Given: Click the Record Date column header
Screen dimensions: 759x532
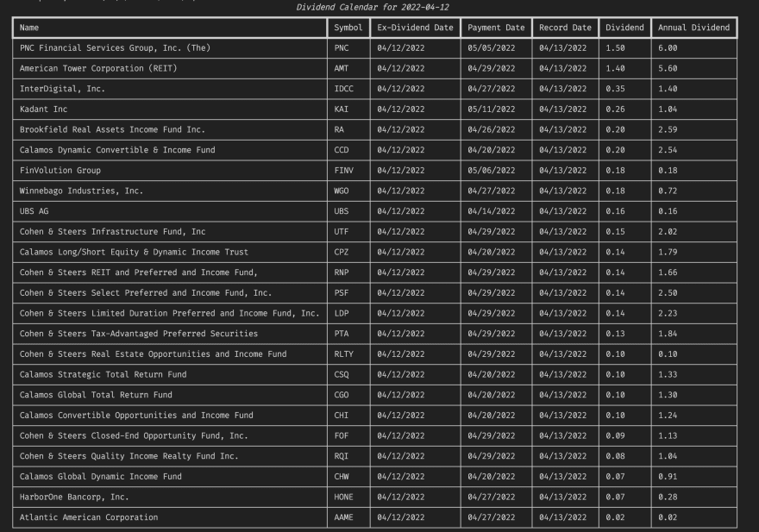Looking at the screenshot, I should point(566,28).
